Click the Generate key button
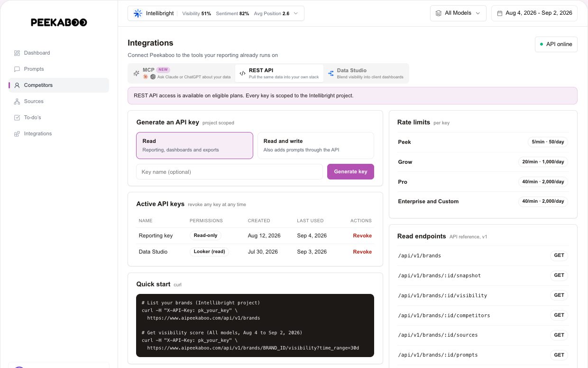 point(350,172)
